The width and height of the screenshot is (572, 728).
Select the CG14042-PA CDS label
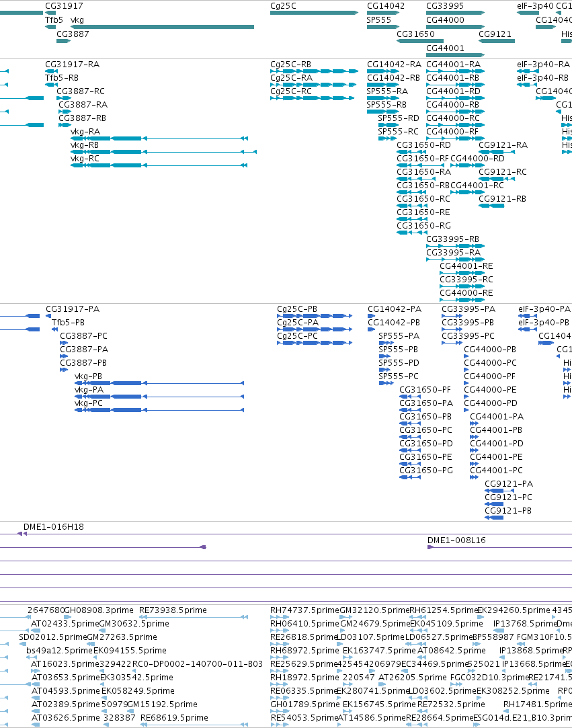pyautogui.click(x=395, y=309)
